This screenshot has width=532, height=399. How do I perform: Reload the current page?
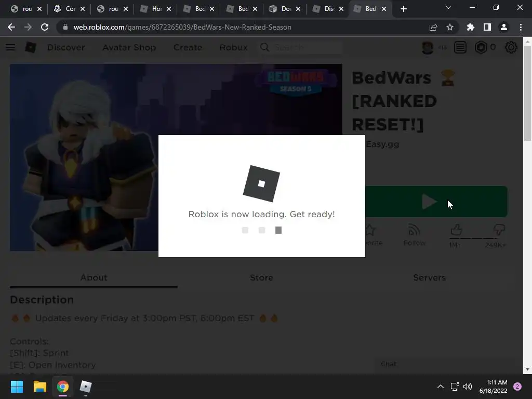click(x=45, y=27)
